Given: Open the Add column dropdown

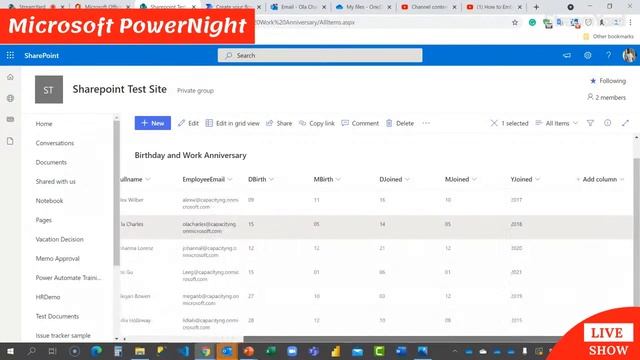Looking at the screenshot, I should click(x=600, y=179).
